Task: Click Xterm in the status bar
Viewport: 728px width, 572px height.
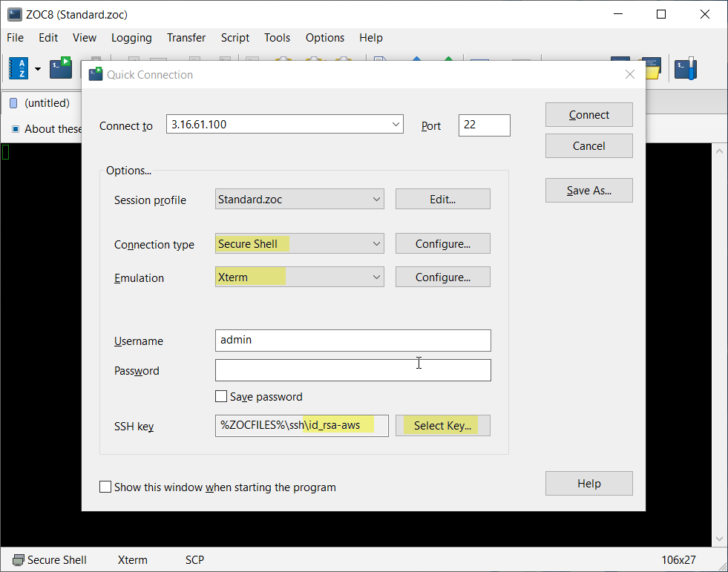Action: (x=132, y=560)
